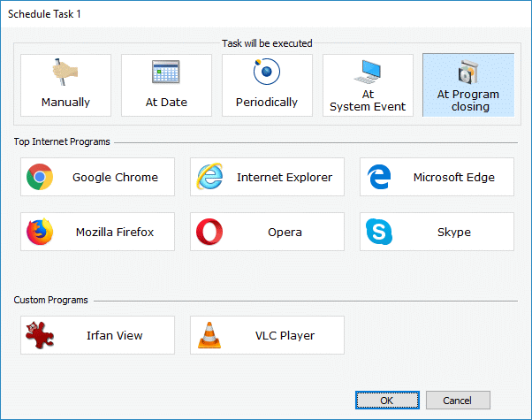
Task: Click the red Opera logo
Action: click(x=209, y=232)
